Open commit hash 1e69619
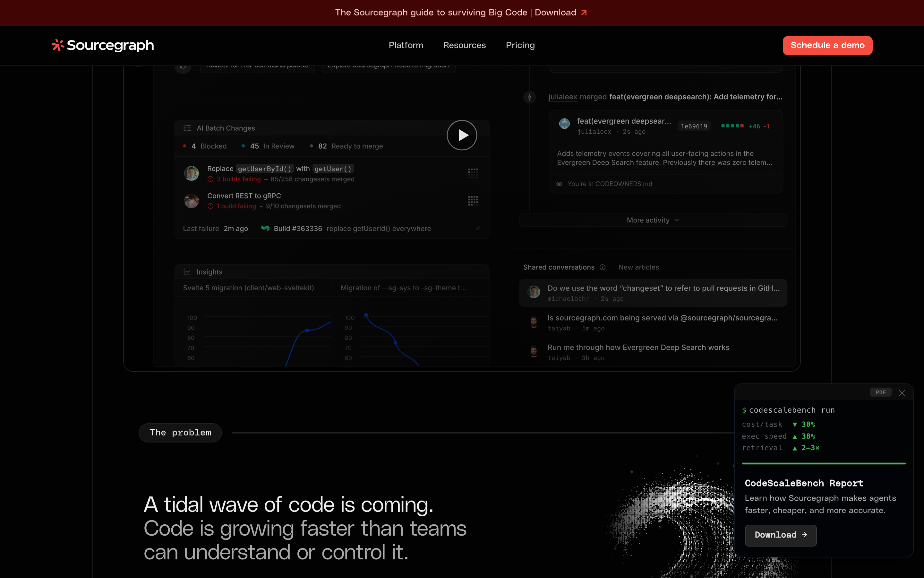 pos(694,126)
